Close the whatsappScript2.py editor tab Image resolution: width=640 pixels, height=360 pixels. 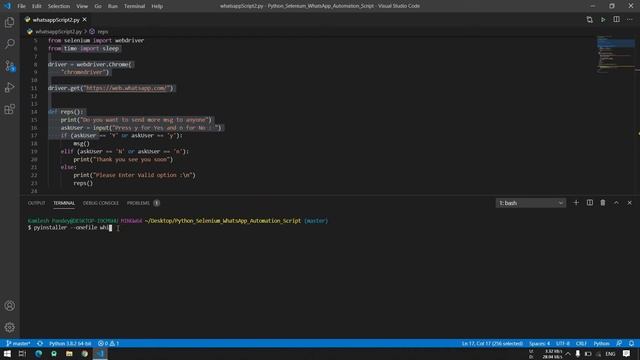pos(84,20)
